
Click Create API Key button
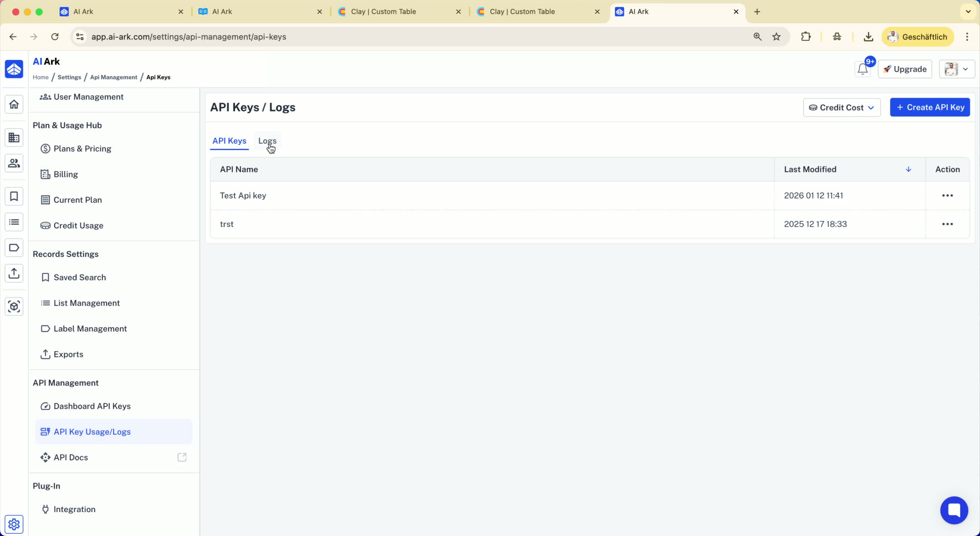click(x=929, y=108)
